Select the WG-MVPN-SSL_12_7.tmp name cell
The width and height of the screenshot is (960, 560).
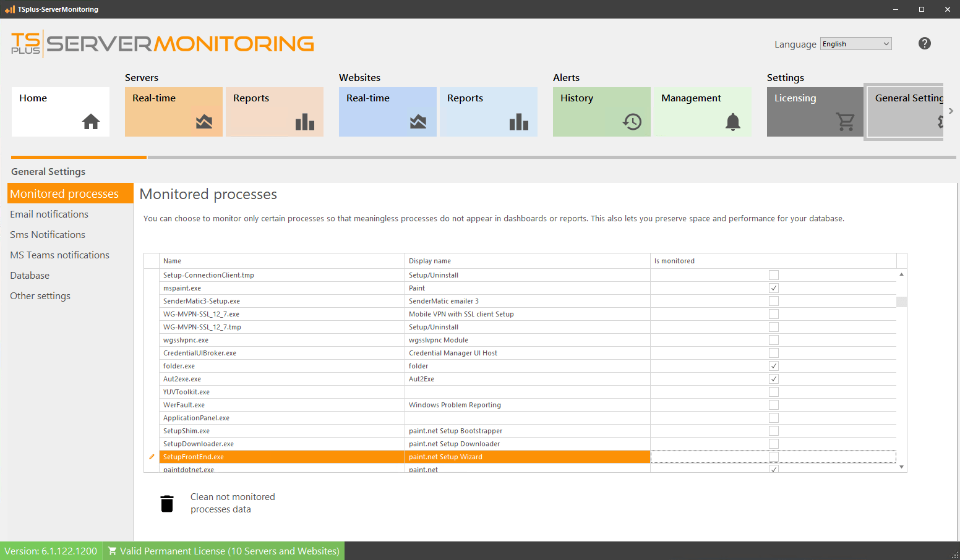pos(282,327)
